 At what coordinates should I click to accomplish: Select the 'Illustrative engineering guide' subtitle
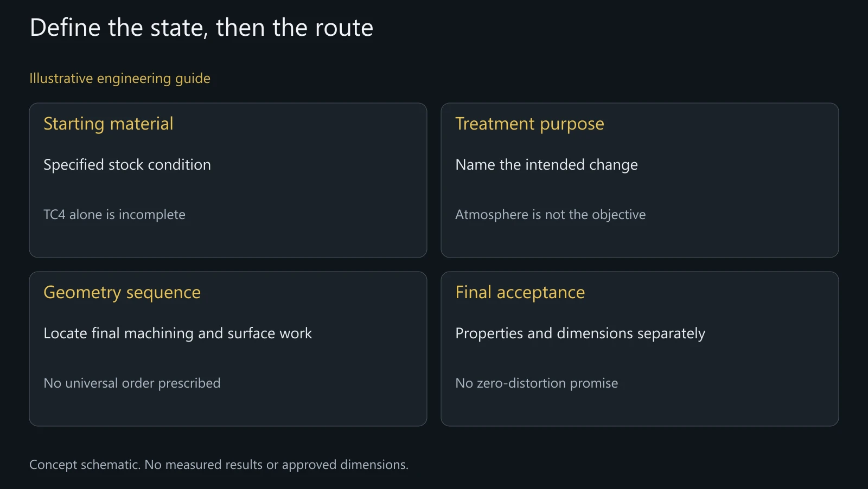(x=120, y=79)
